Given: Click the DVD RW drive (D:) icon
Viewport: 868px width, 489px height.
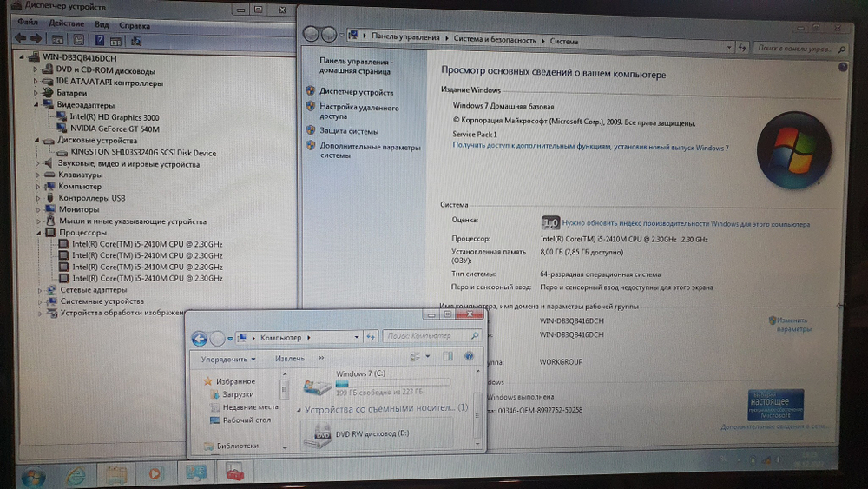Looking at the screenshot, I should tap(318, 435).
